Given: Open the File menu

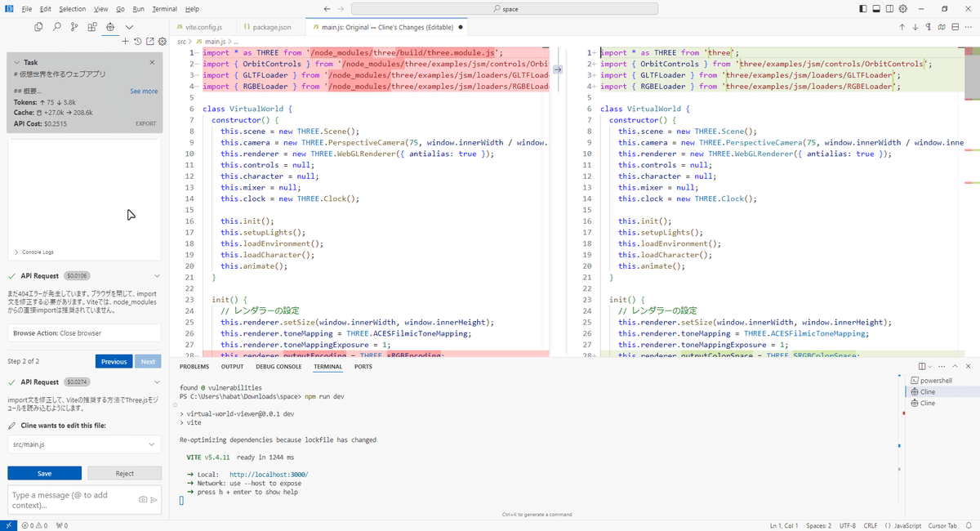Looking at the screenshot, I should (27, 9).
